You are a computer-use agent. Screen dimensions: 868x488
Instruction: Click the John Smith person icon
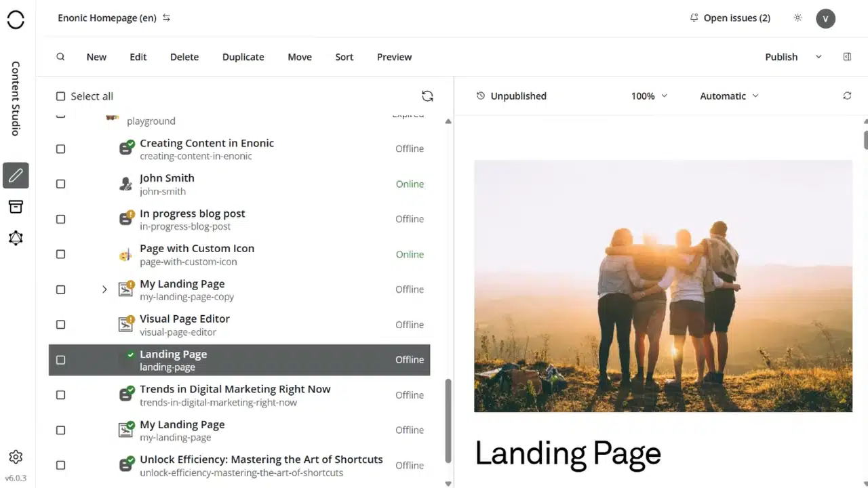pos(125,184)
